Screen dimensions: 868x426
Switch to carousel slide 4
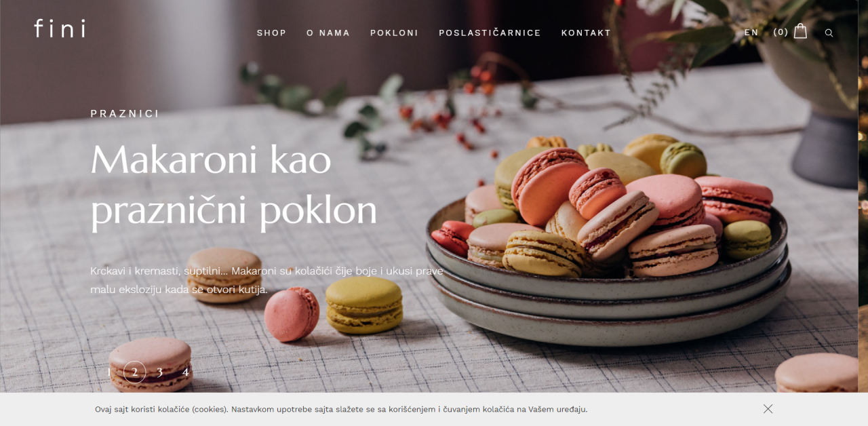click(x=185, y=372)
